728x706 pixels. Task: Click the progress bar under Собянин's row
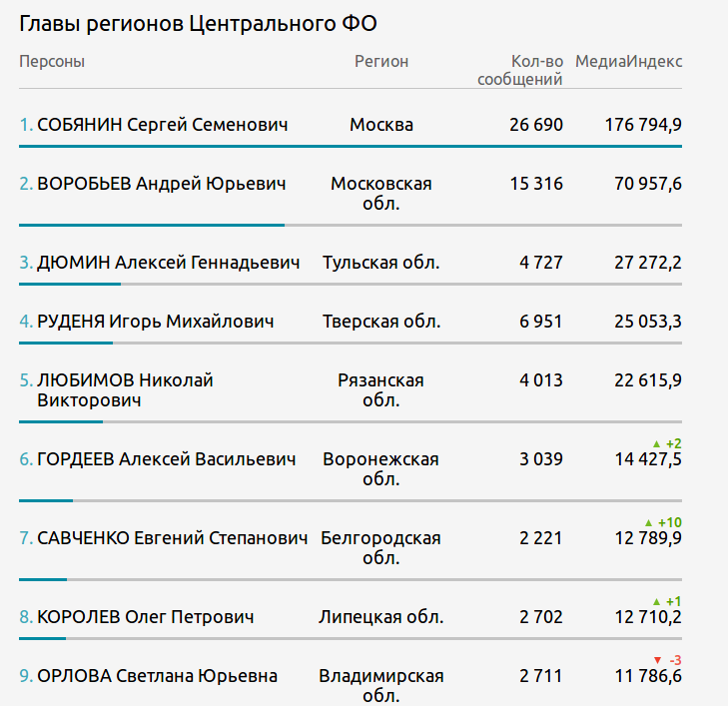(x=350, y=147)
